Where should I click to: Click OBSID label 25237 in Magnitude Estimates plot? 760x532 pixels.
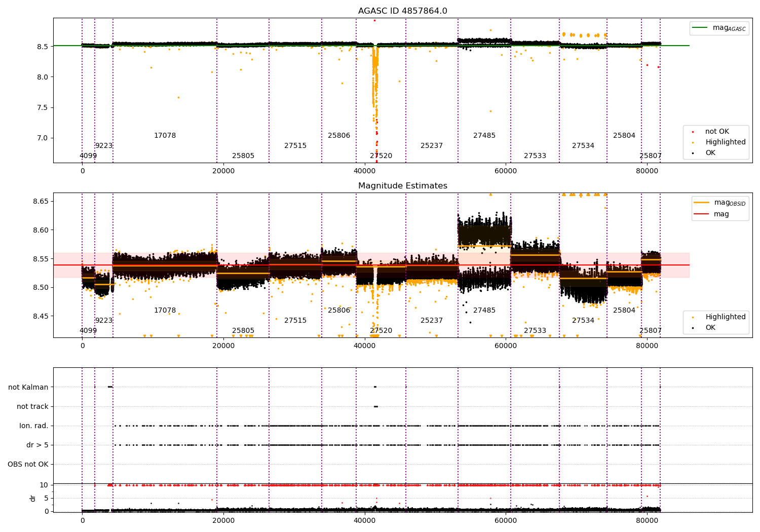pyautogui.click(x=432, y=321)
